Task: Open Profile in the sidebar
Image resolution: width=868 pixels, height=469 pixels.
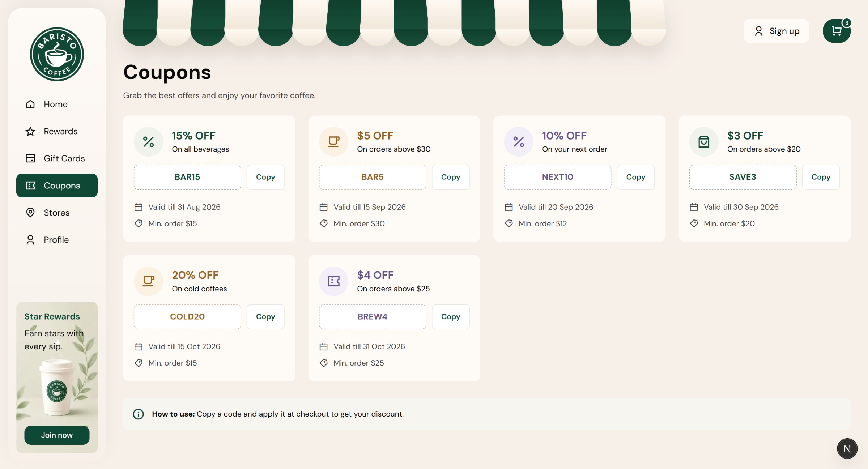Action: [x=57, y=240]
